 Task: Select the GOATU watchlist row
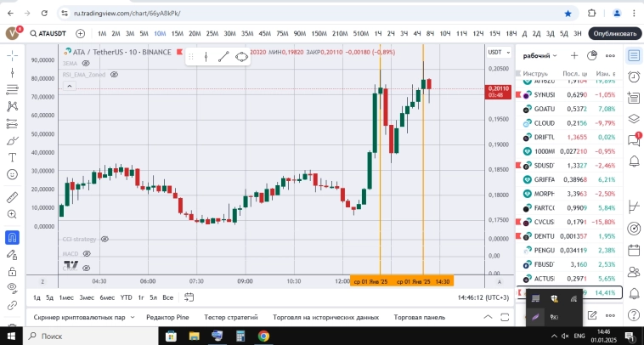569,109
